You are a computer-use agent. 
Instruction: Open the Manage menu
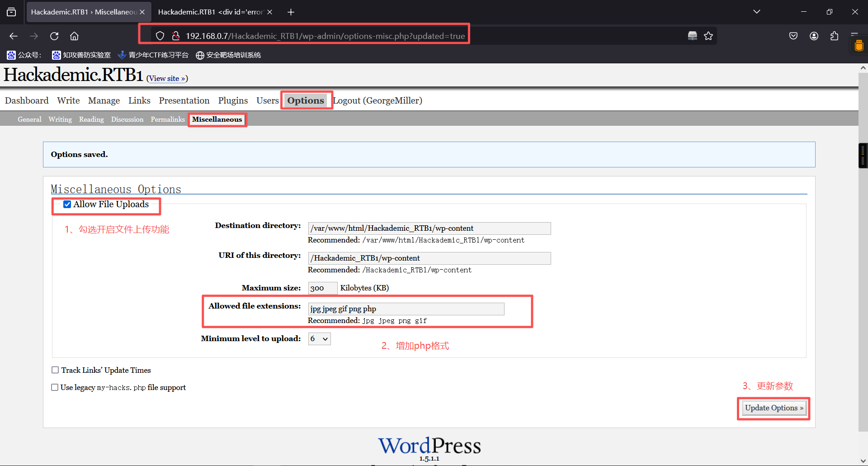click(104, 100)
